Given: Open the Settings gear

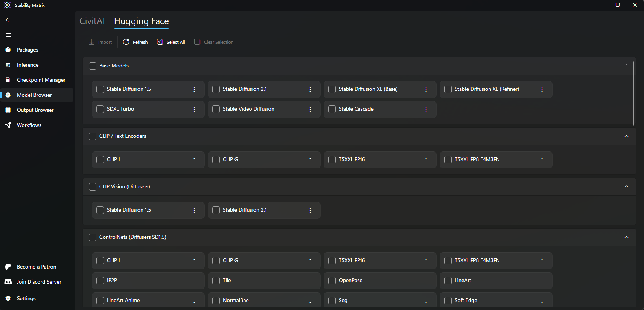Looking at the screenshot, I should coord(8,298).
